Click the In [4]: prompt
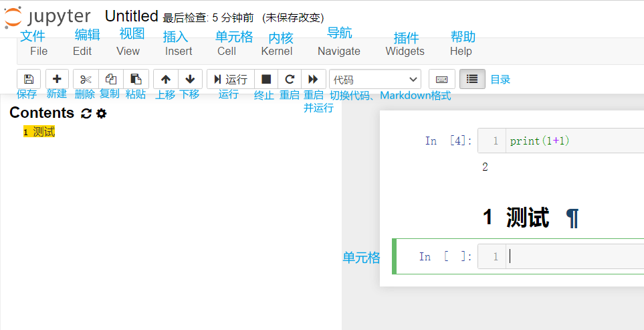Screen dimensions: 644x330 point(449,141)
